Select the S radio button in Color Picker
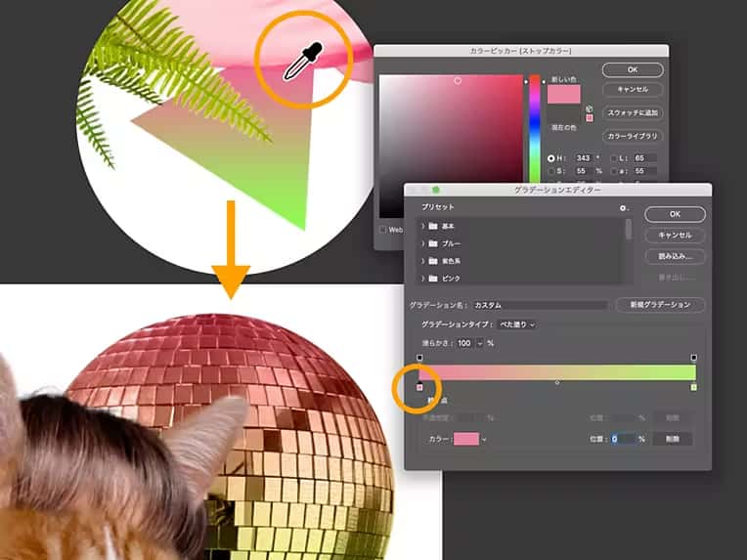Viewport: 747px width, 560px height. coord(551,171)
